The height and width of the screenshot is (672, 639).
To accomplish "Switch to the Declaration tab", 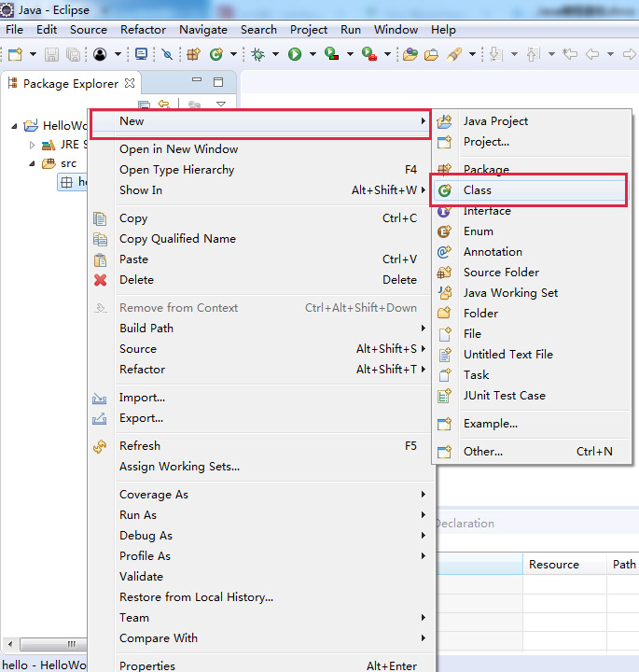I will coord(465,524).
